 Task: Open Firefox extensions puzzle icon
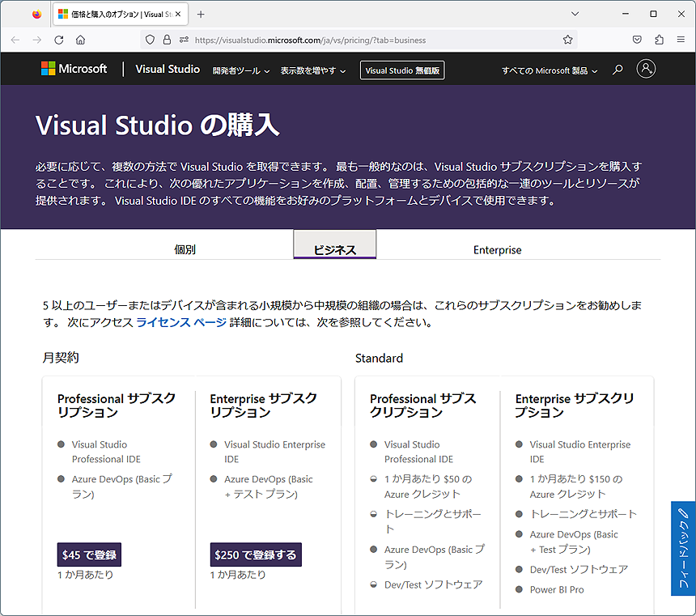659,40
